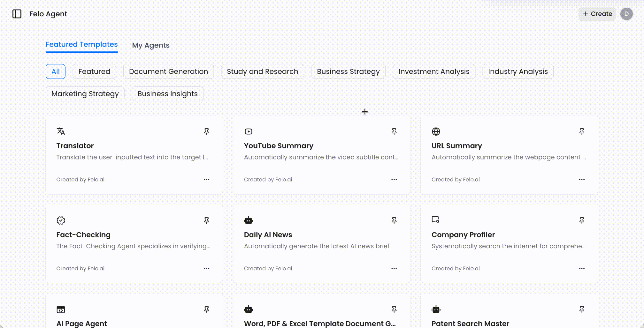644x328 pixels.
Task: Collapse the sidebar with the panel icon
Action: tap(17, 14)
